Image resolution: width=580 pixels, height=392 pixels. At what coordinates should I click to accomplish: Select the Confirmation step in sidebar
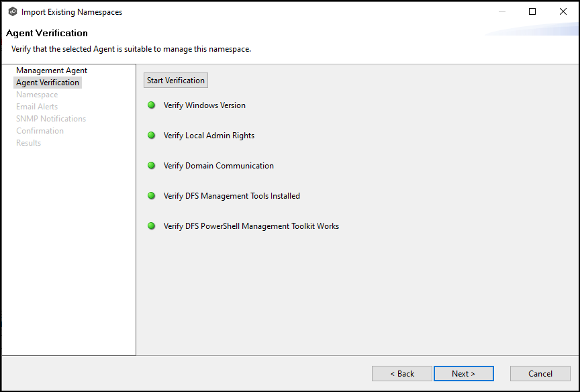pyautogui.click(x=40, y=131)
